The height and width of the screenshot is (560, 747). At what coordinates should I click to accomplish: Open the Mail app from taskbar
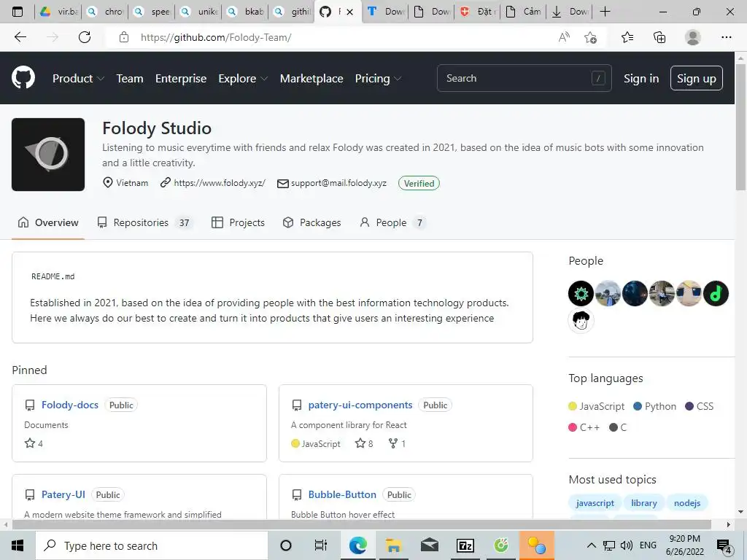tap(429, 545)
